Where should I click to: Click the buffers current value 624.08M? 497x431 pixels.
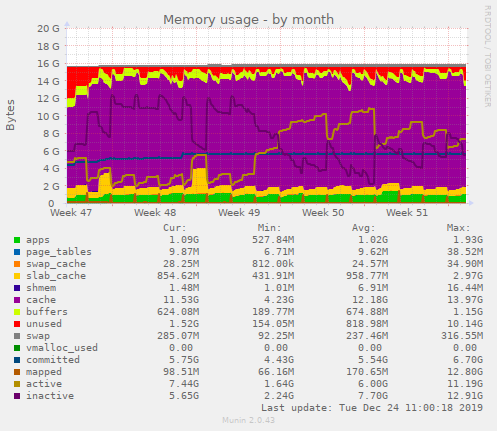(178, 312)
